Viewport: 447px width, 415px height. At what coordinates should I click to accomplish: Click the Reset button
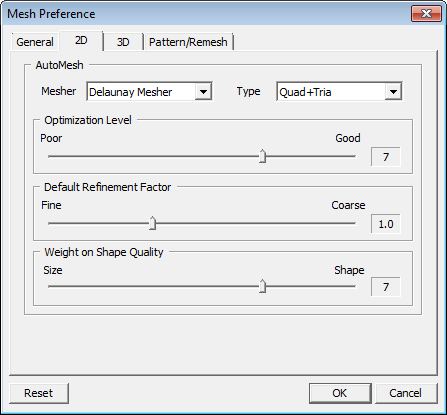pos(39,393)
